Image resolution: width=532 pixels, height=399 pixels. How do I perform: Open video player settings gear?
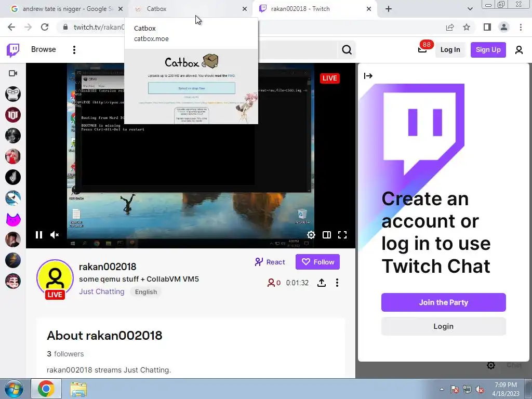pyautogui.click(x=311, y=235)
